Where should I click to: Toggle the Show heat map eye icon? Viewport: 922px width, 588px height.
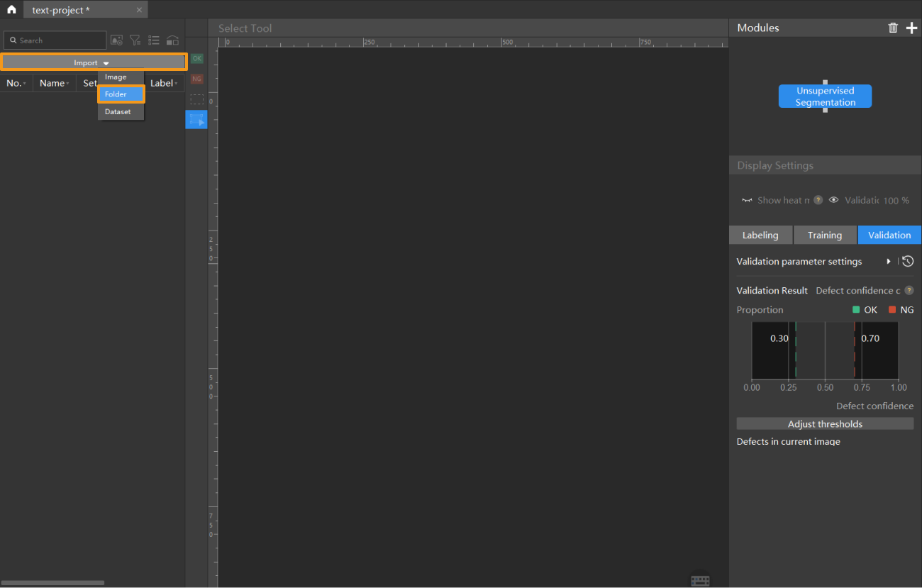tap(747, 200)
